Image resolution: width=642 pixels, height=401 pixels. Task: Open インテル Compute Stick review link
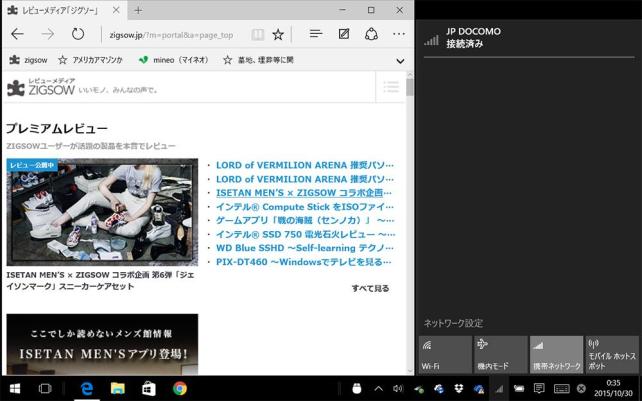coord(305,207)
